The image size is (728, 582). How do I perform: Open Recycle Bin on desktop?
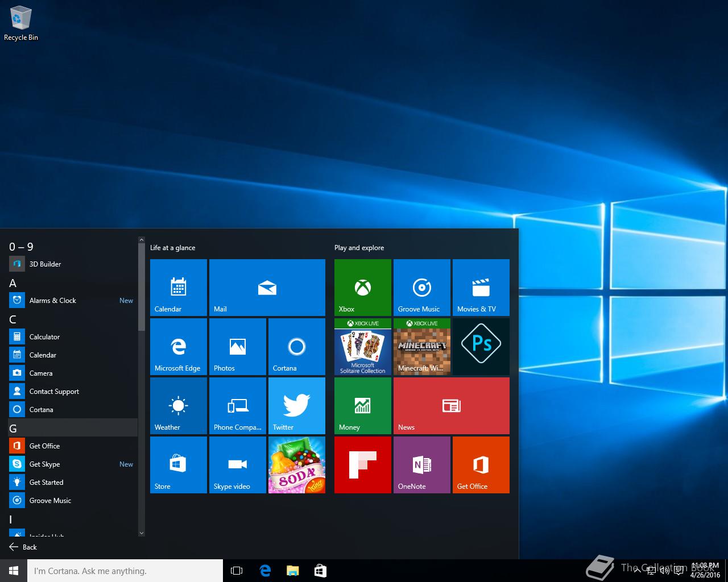click(21, 23)
